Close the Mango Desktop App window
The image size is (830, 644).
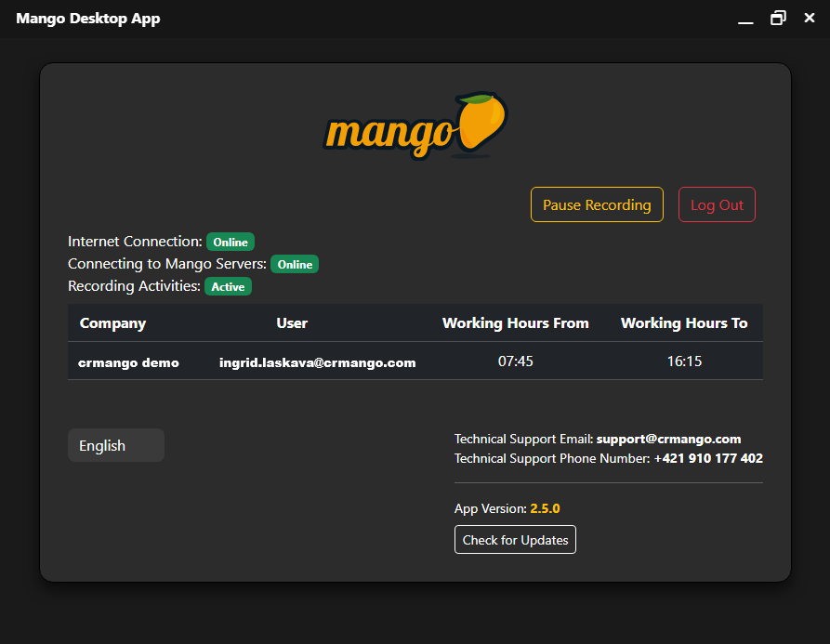(810, 19)
